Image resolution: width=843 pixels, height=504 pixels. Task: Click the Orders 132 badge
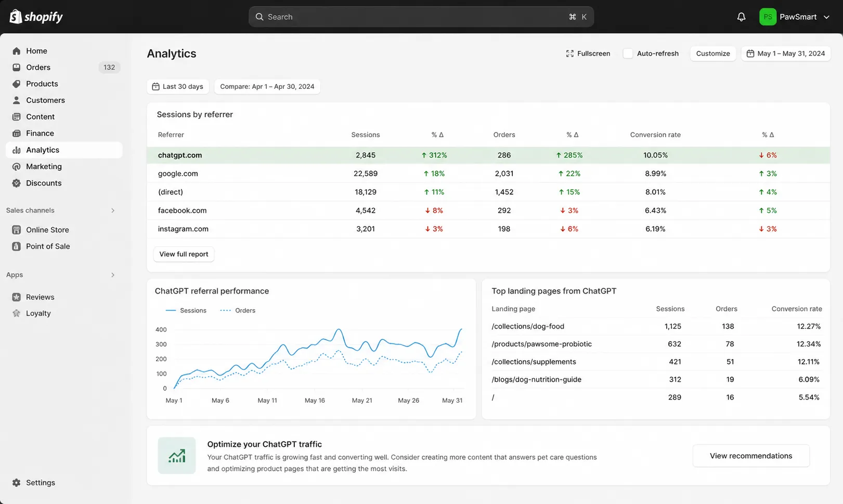[x=109, y=68]
